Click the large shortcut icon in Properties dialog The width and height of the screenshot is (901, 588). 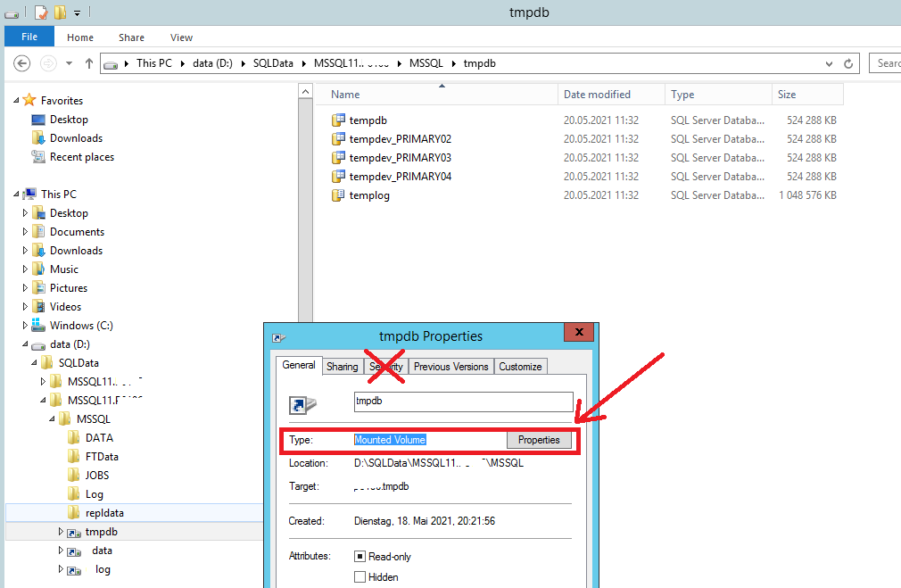(302, 405)
